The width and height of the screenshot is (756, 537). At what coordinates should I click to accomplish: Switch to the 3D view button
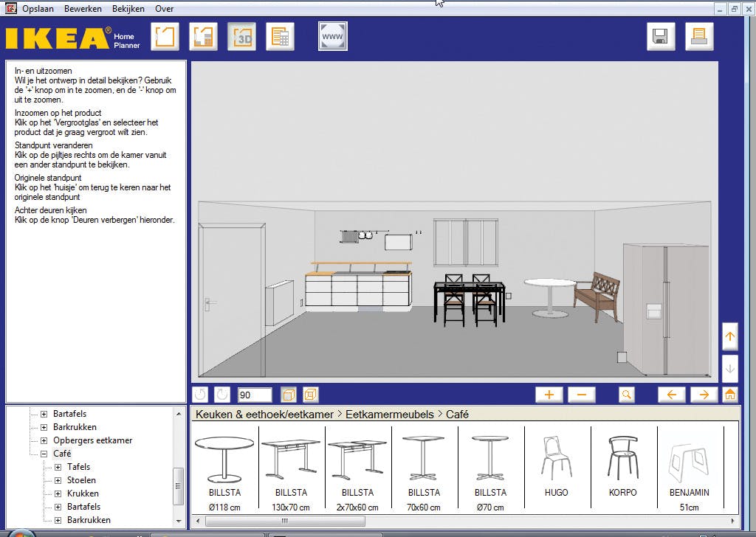(241, 37)
